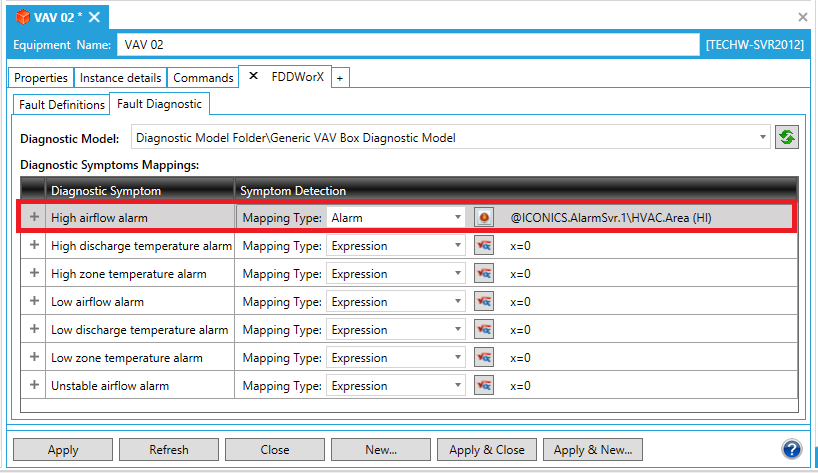
Task: Click the Apply & Close button
Action: 487,450
